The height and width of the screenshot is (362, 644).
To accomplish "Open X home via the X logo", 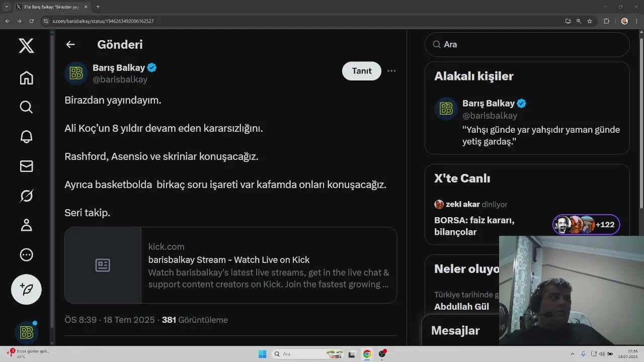I will tap(26, 46).
